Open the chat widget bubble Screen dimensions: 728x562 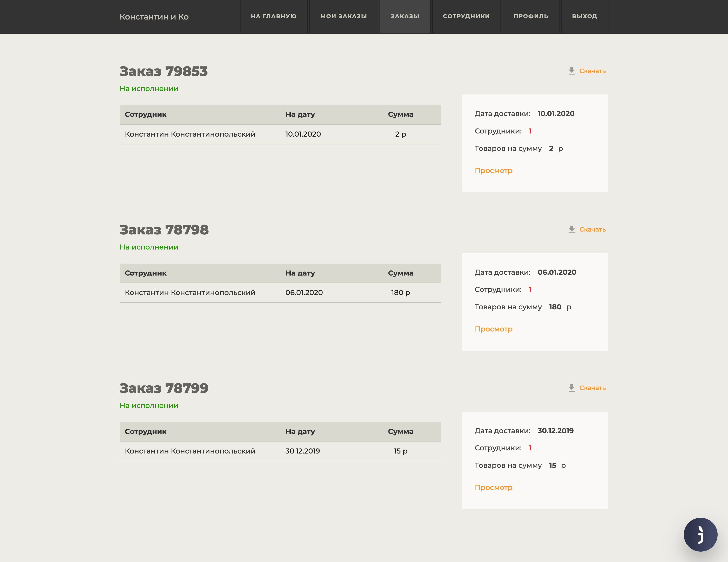[x=700, y=534]
